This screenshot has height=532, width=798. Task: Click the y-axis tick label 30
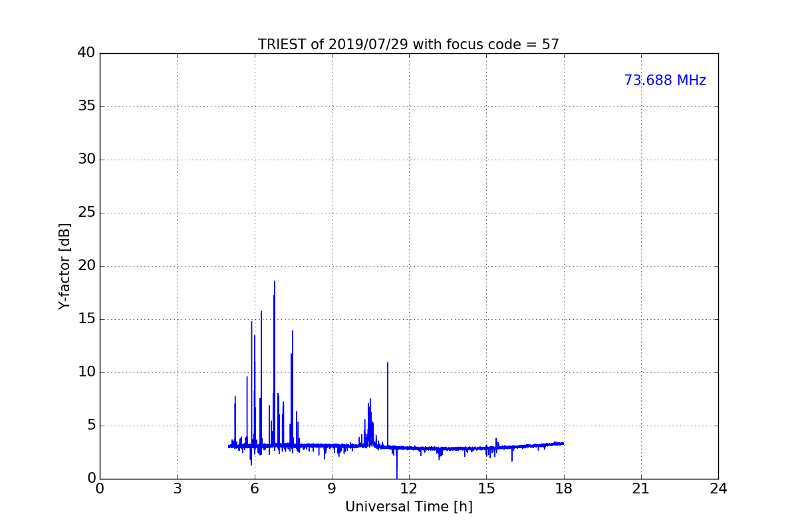coord(86,160)
